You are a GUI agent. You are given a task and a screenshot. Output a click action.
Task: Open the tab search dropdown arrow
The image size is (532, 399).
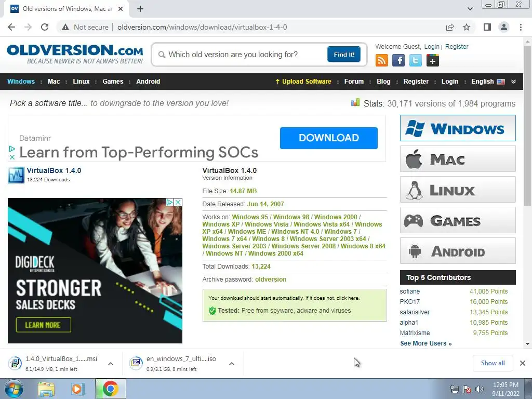(470, 9)
